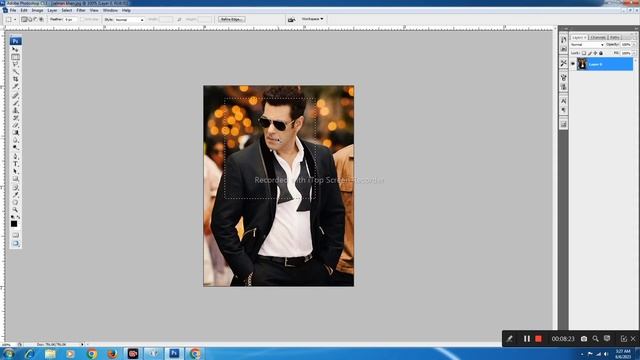
Task: Change the screen mode at the toolbox bottom
Action: pyautogui.click(x=16, y=244)
